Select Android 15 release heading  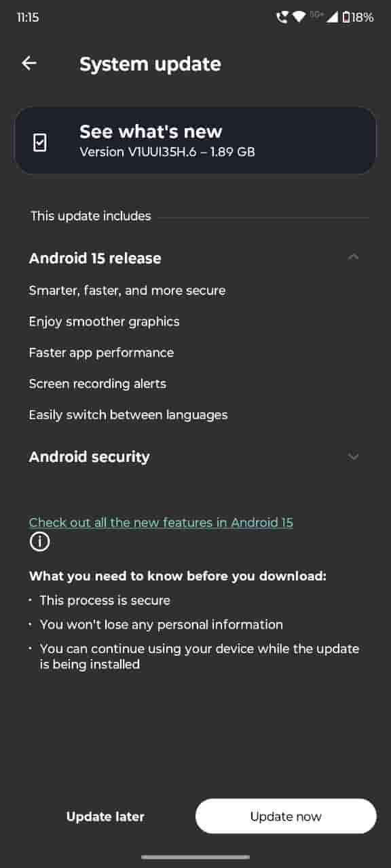point(95,258)
